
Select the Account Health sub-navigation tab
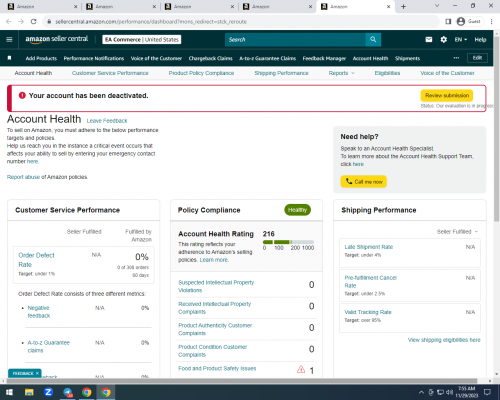point(33,73)
